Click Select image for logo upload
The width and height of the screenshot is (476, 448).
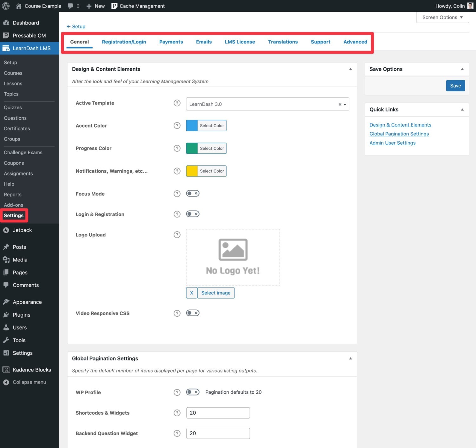click(216, 293)
